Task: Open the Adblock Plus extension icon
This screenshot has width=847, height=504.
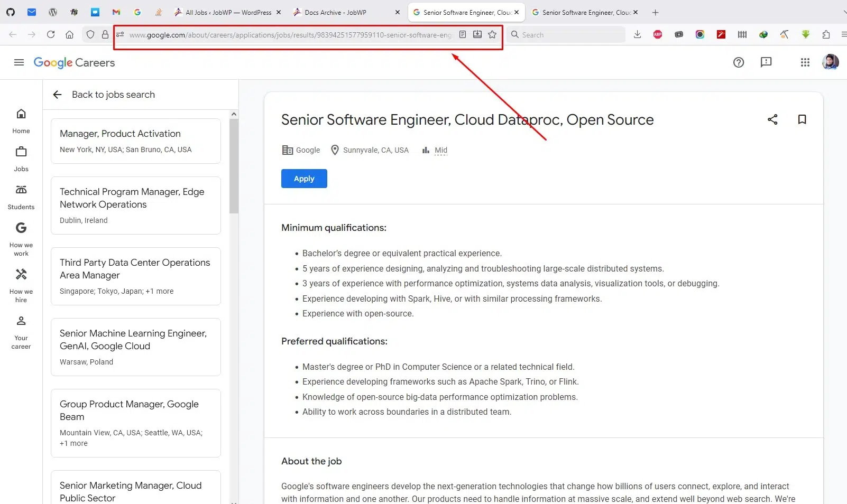Action: (x=657, y=34)
